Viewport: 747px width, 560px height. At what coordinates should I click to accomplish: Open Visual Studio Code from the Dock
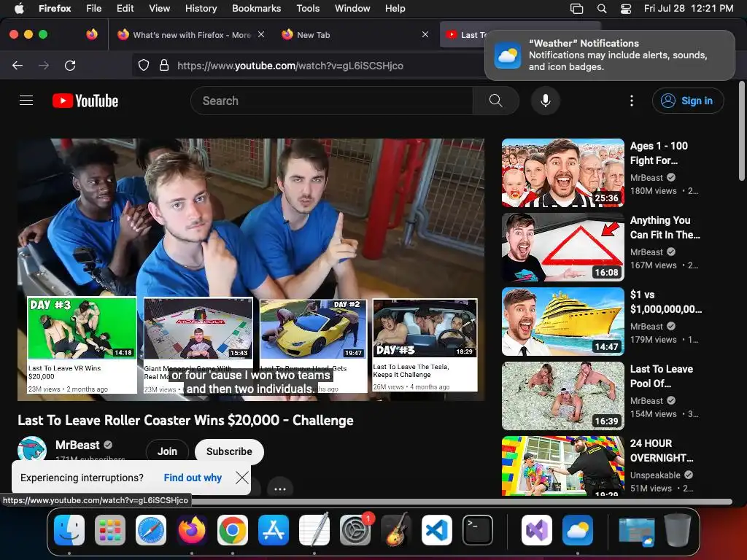pyautogui.click(x=437, y=530)
